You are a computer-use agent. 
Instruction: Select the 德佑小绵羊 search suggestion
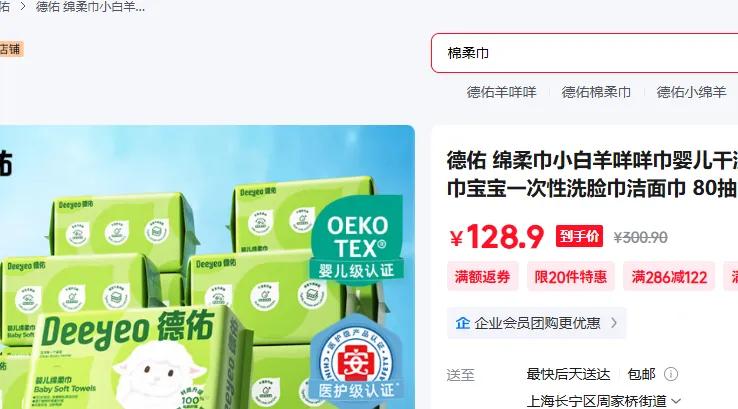click(x=691, y=92)
